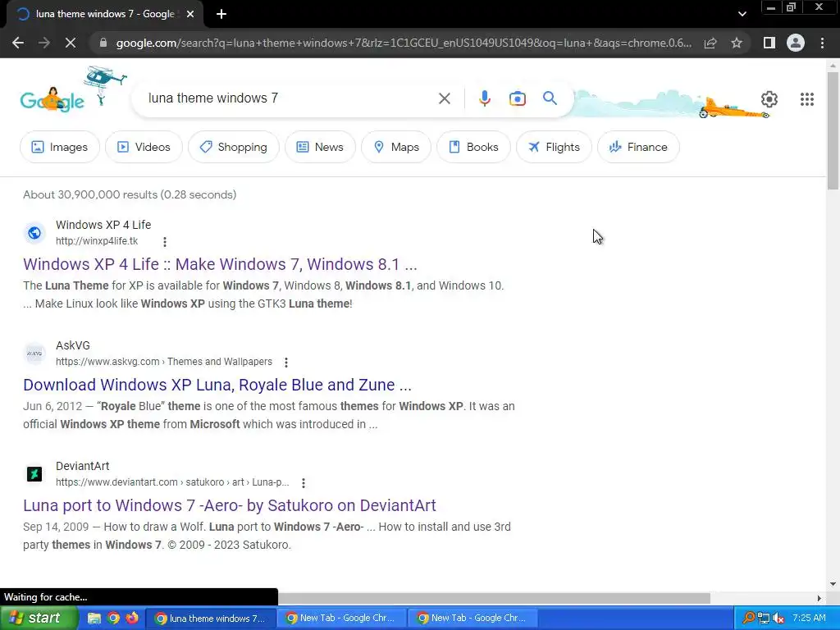
Task: Click the Google doodle logo
Action: (x=52, y=99)
